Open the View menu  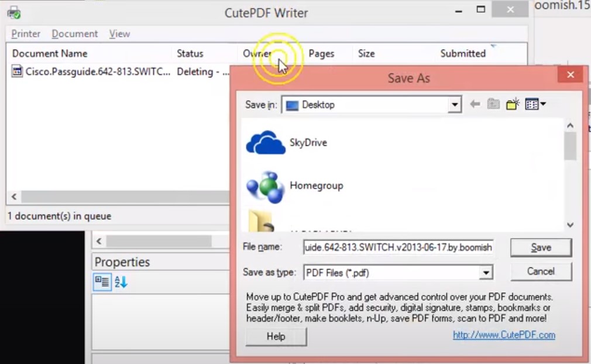coord(119,34)
